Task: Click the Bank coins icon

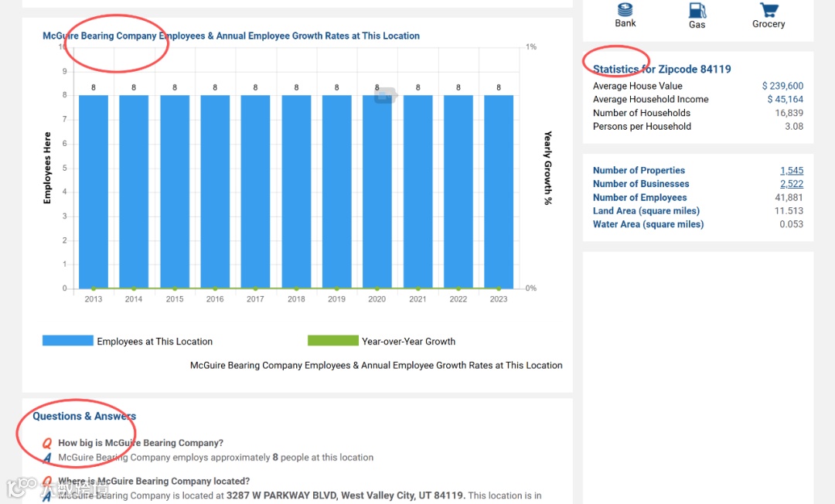Action: coord(625,9)
